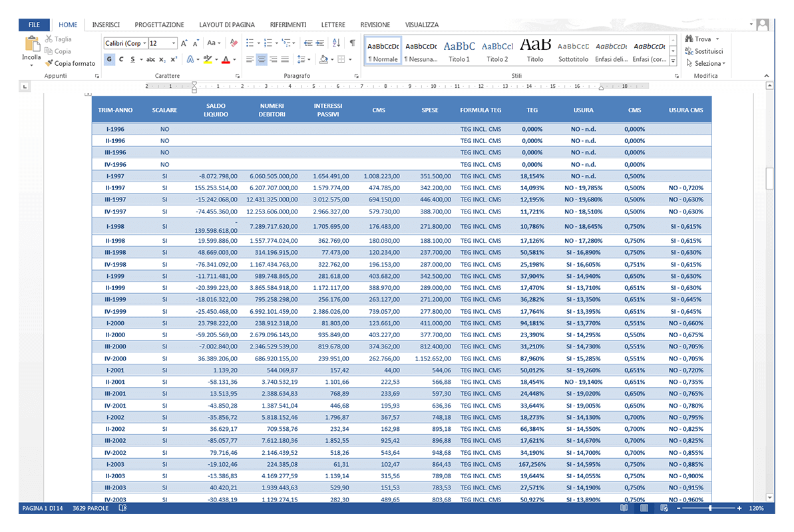The width and height of the screenshot is (794, 532).
Task: Expand the styles gallery more arrow
Action: pyautogui.click(x=673, y=61)
